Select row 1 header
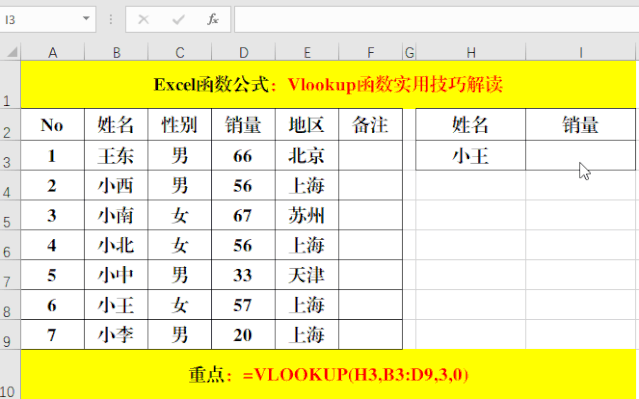Image resolution: width=639 pixels, height=399 pixels. (x=10, y=84)
